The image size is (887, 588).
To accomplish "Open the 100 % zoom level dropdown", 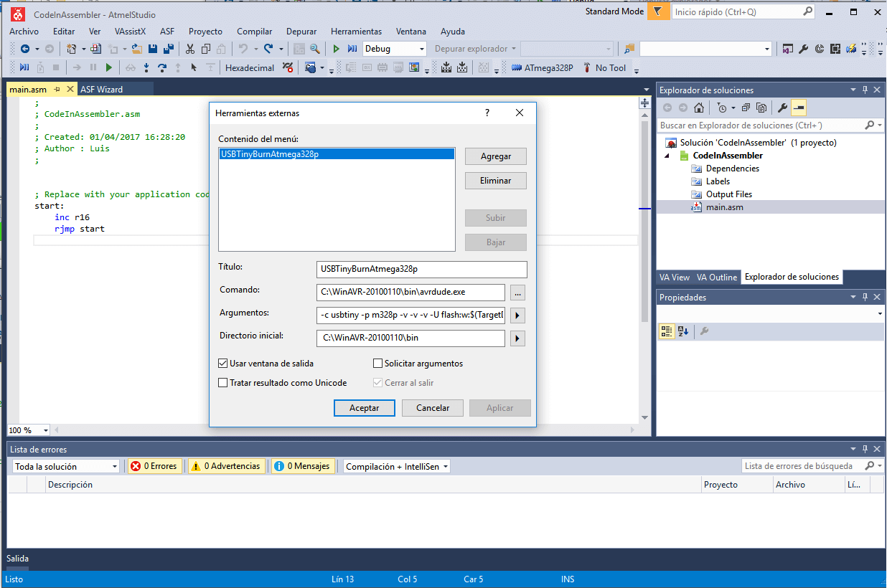I will 46,430.
